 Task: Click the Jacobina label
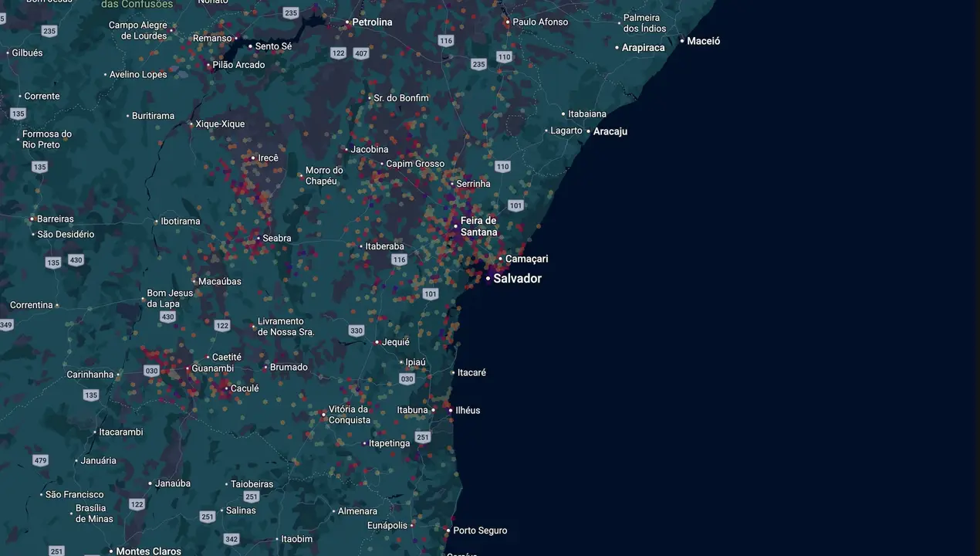370,149
